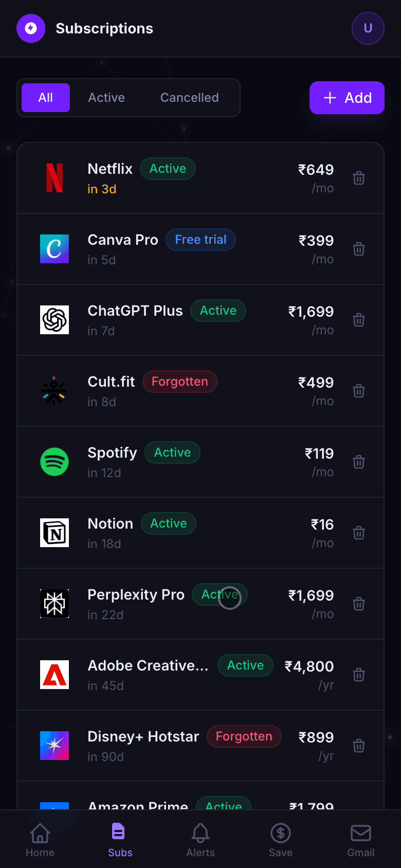Click the Add subscription button
Image resolution: width=401 pixels, height=868 pixels.
coord(347,97)
